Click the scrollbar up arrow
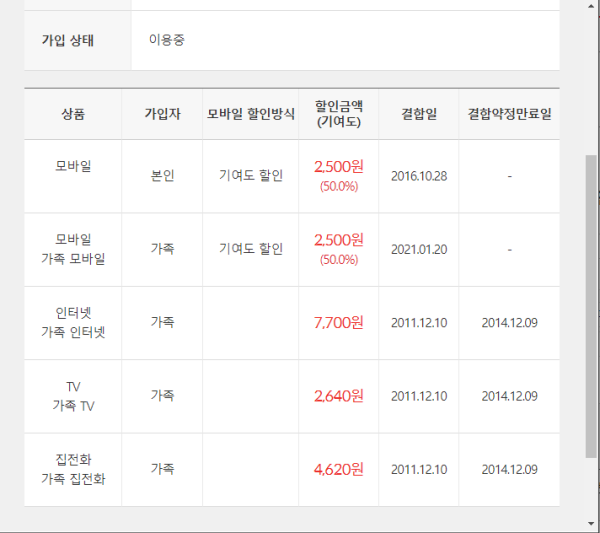Image resolution: width=600 pixels, height=533 pixels. pos(591,6)
